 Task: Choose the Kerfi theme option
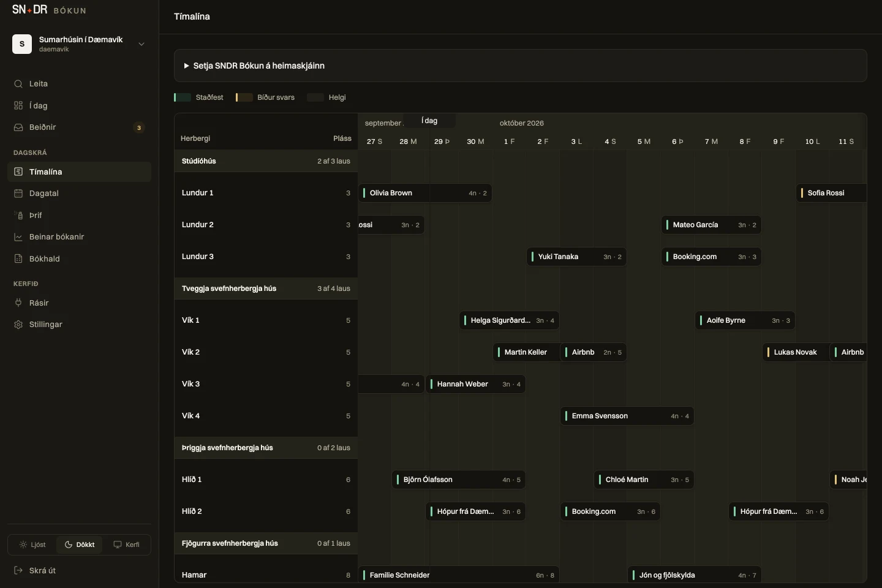126,545
